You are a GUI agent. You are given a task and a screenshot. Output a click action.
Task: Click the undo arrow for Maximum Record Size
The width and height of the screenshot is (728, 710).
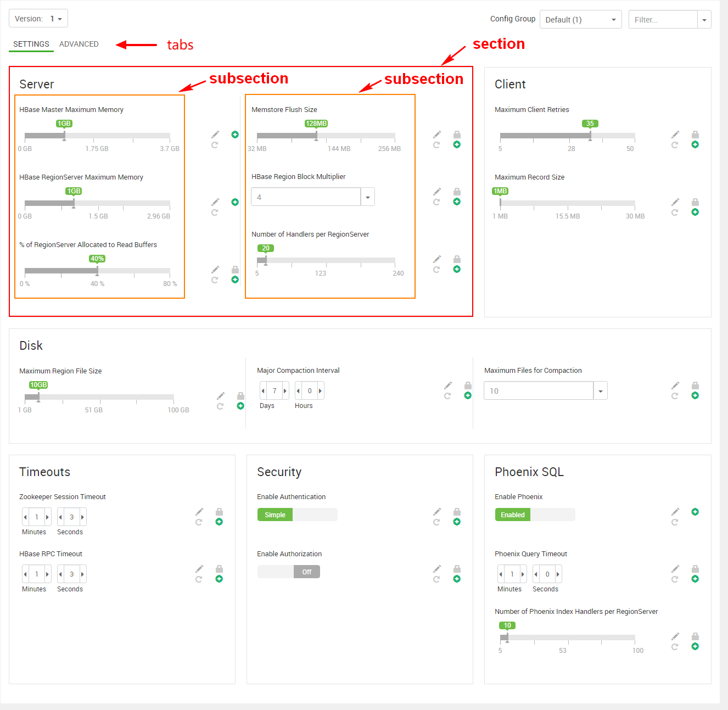coord(675,213)
